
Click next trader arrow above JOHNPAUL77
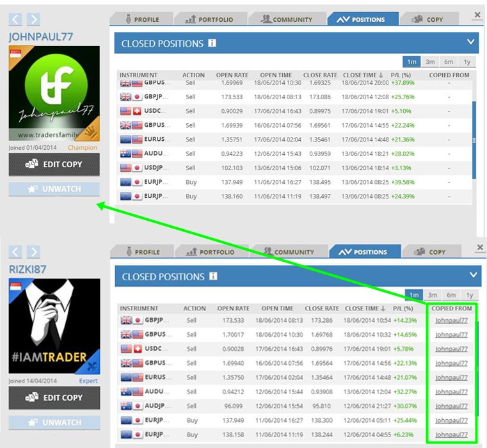tap(33, 20)
